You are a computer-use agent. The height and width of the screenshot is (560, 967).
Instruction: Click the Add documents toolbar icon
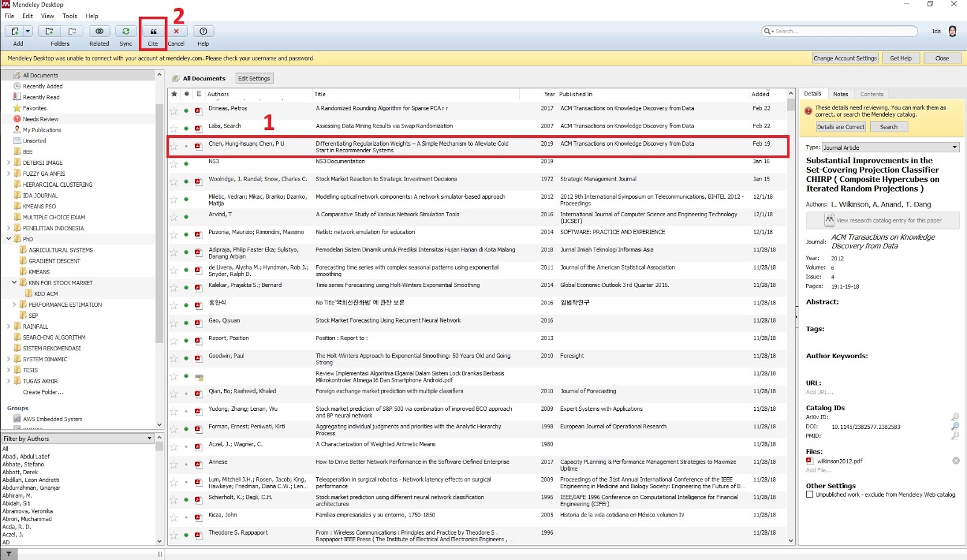(15, 31)
